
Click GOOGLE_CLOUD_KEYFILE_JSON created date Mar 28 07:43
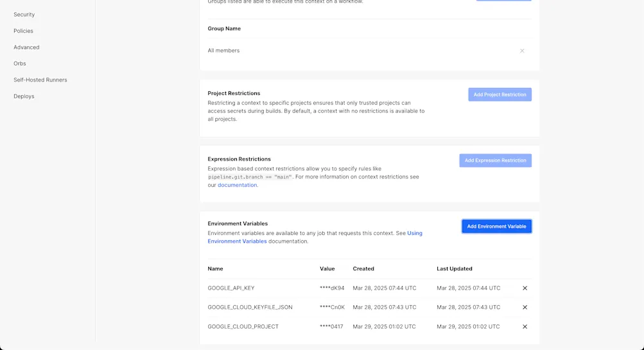point(385,307)
